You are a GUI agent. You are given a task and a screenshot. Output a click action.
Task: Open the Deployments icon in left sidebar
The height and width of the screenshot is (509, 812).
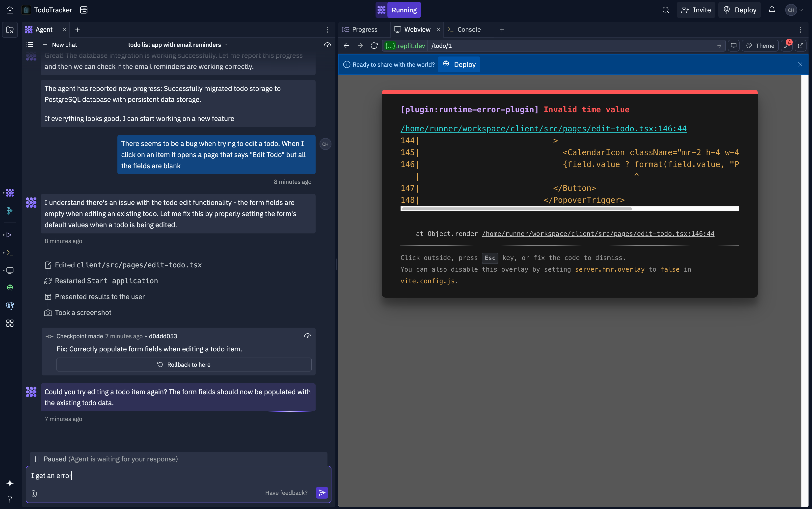pos(10,288)
